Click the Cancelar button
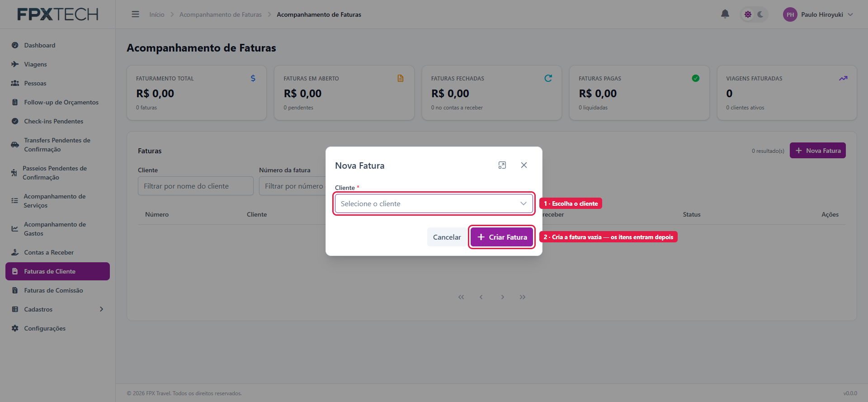Screen dimensions: 868x402 tap(447, 237)
